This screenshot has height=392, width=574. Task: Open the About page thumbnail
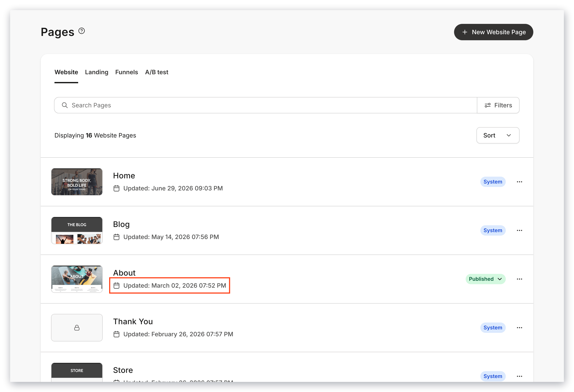point(77,279)
